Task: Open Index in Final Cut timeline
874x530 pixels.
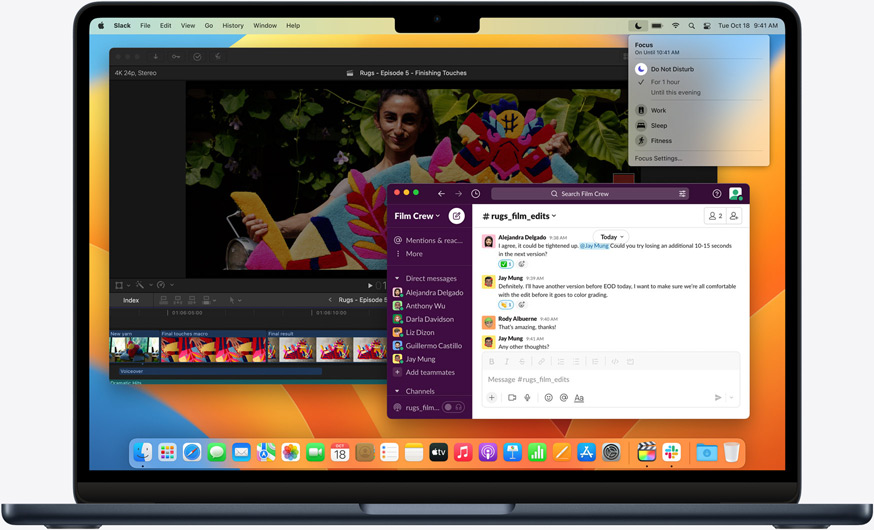Action: coord(131,300)
